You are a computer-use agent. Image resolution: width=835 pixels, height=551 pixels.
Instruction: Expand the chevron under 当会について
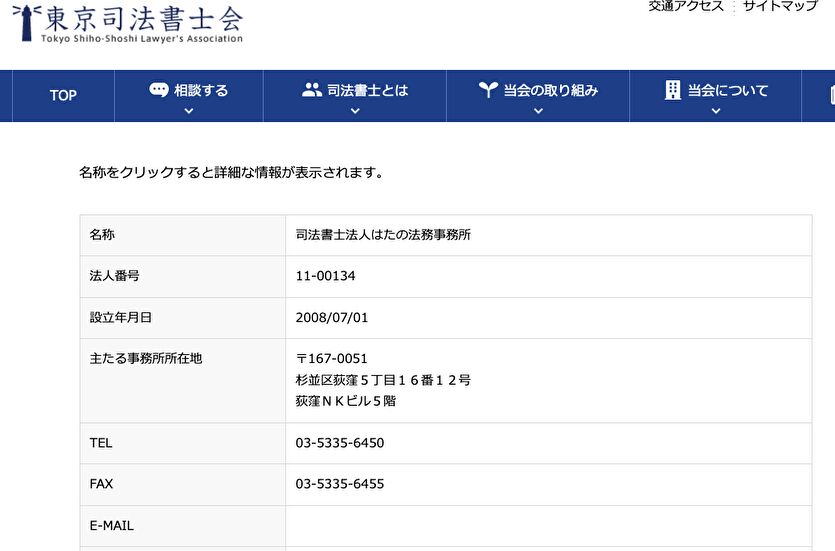716,111
